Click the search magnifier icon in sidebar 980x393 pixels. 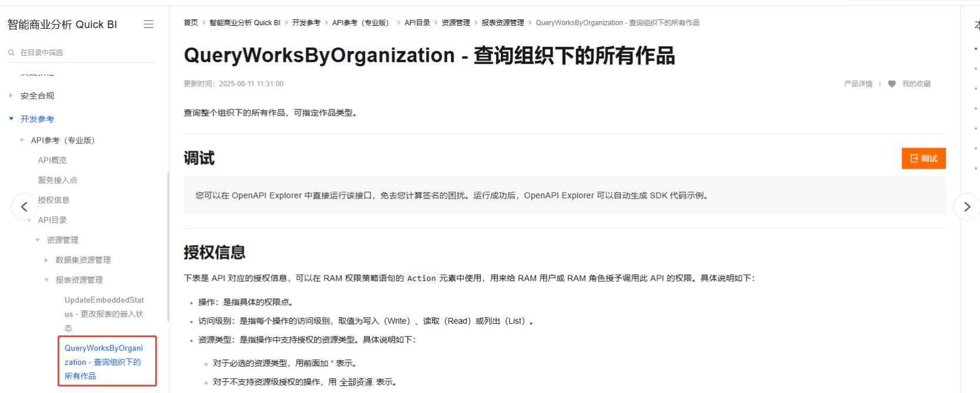[11, 52]
